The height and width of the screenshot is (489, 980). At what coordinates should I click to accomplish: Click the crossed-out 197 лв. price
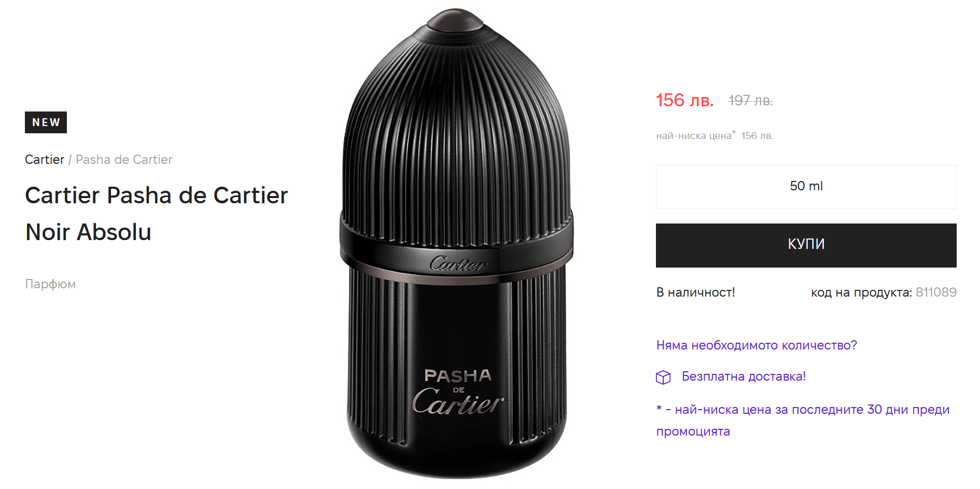(750, 101)
